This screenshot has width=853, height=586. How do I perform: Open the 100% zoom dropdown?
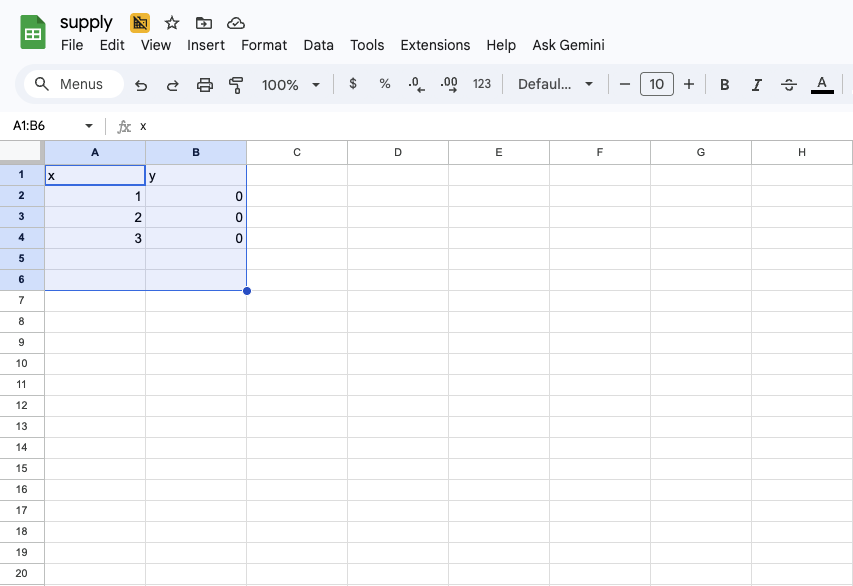pos(291,85)
